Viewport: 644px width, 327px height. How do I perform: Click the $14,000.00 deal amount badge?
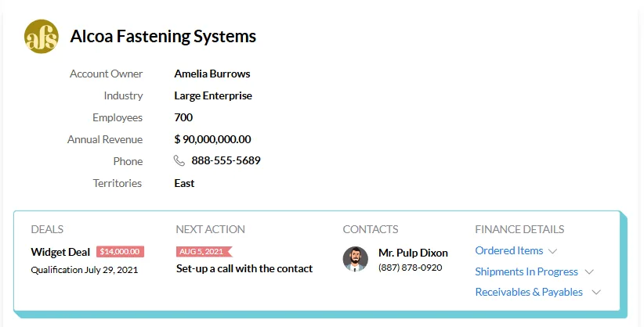click(120, 252)
